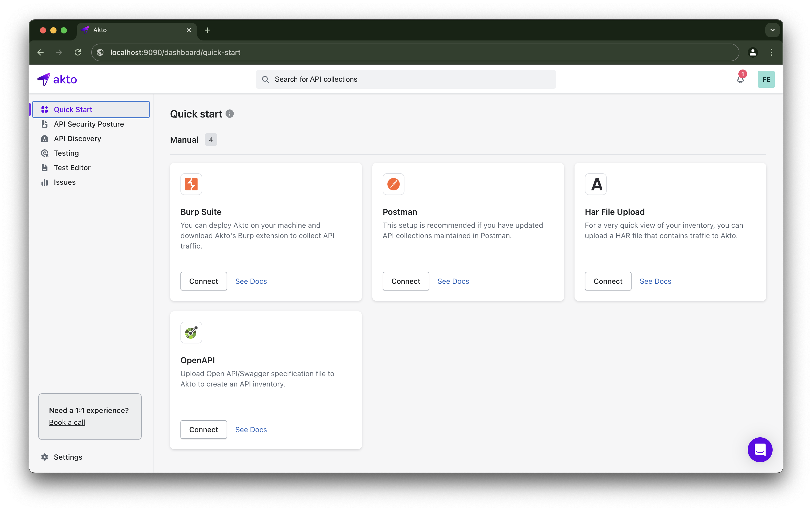Go to Testing in the sidebar
Screen dimensions: 812x511
point(66,153)
